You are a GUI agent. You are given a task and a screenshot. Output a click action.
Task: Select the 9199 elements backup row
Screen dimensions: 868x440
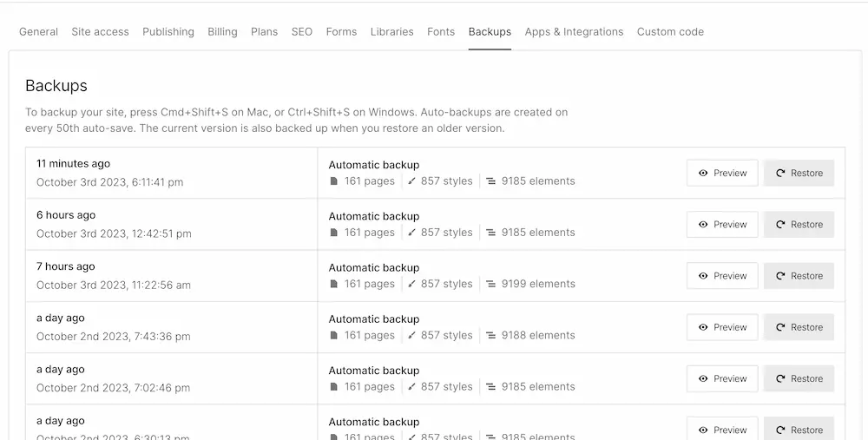451,276
